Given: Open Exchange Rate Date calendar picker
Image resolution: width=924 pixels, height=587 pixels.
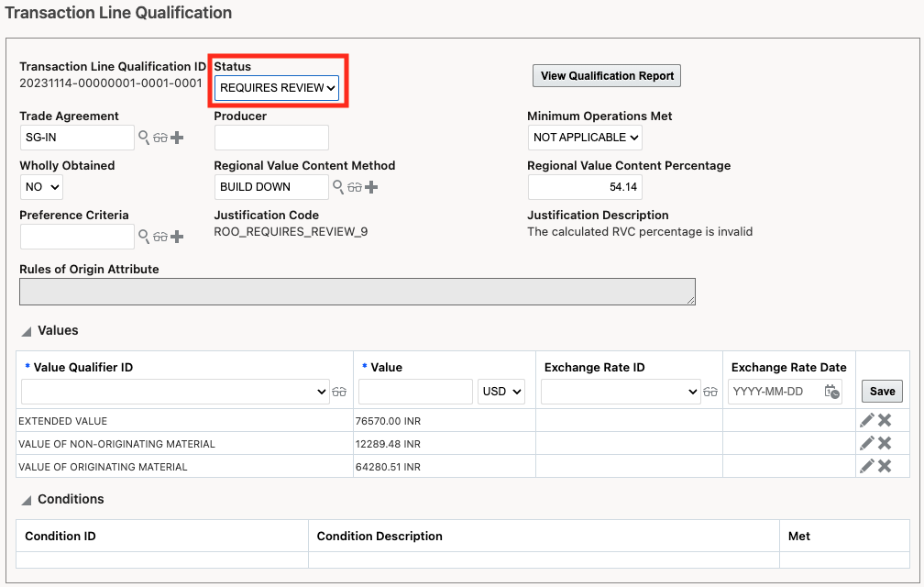Looking at the screenshot, I should pyautogui.click(x=831, y=392).
